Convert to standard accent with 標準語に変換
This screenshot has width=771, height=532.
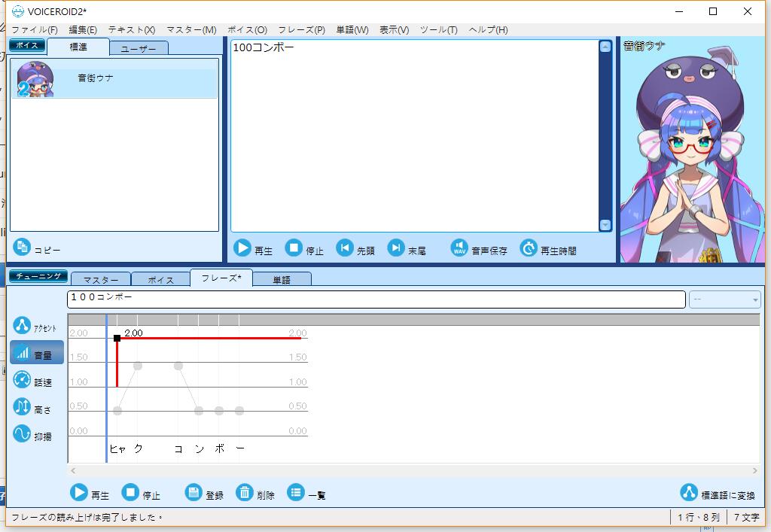point(718,493)
